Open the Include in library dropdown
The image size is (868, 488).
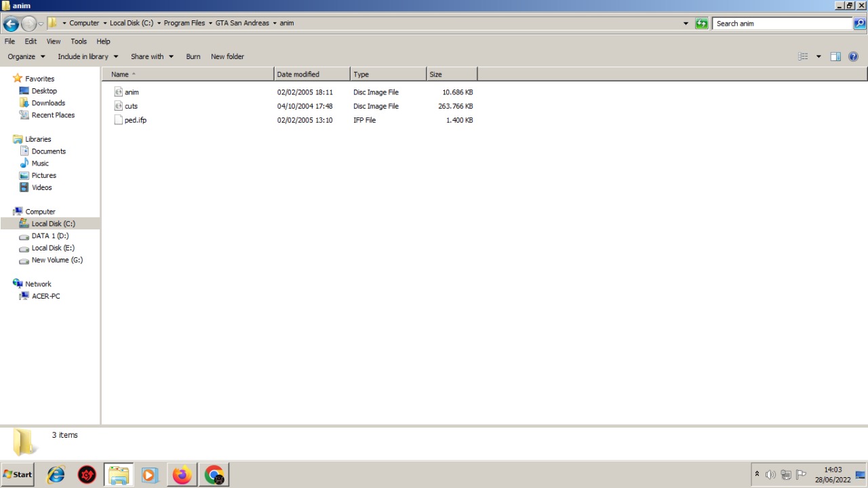pyautogui.click(x=87, y=57)
